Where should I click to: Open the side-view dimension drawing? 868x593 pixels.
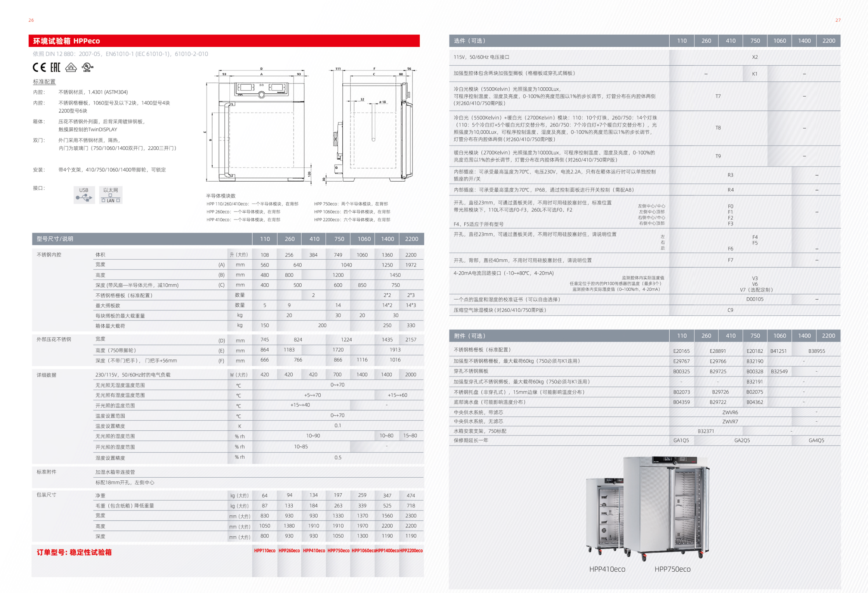(371, 126)
